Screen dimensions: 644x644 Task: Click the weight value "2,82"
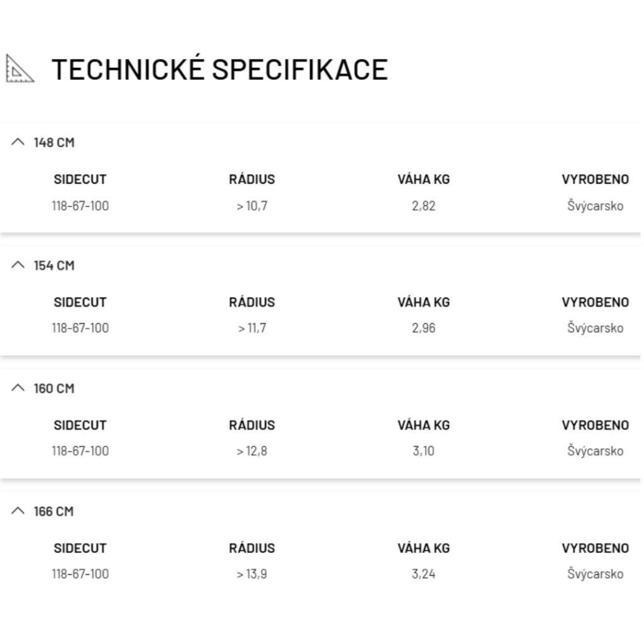pos(423,206)
